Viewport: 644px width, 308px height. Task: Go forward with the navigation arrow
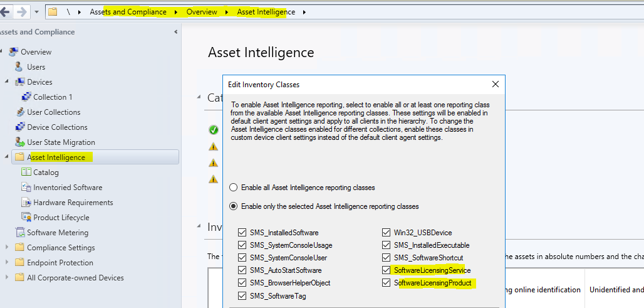coord(21,12)
